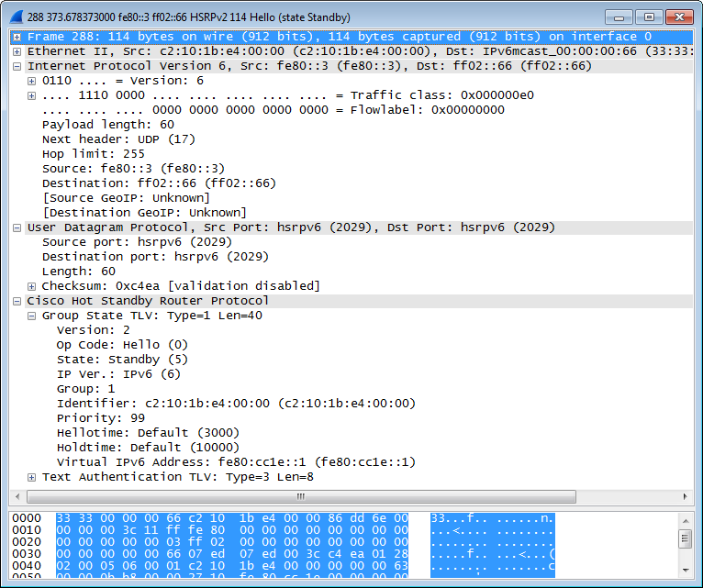This screenshot has width=703, height=588.
Task: Minimize the packet detail window
Action: 619,17
